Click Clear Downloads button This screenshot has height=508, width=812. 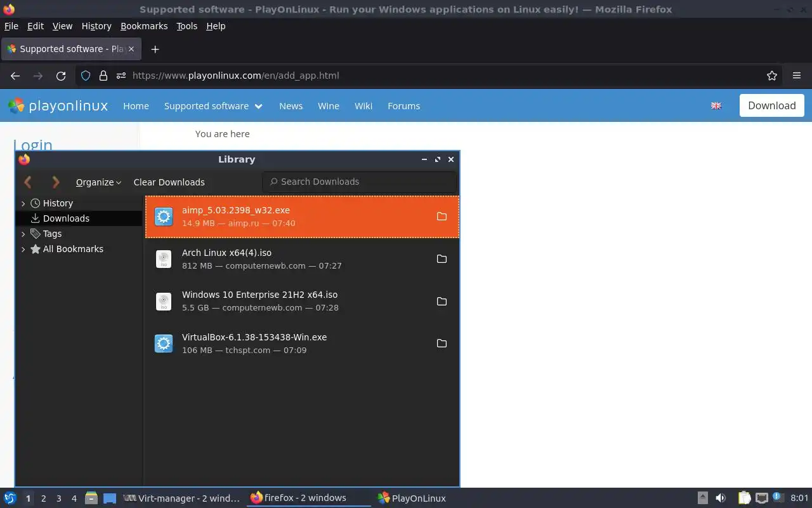pos(169,182)
